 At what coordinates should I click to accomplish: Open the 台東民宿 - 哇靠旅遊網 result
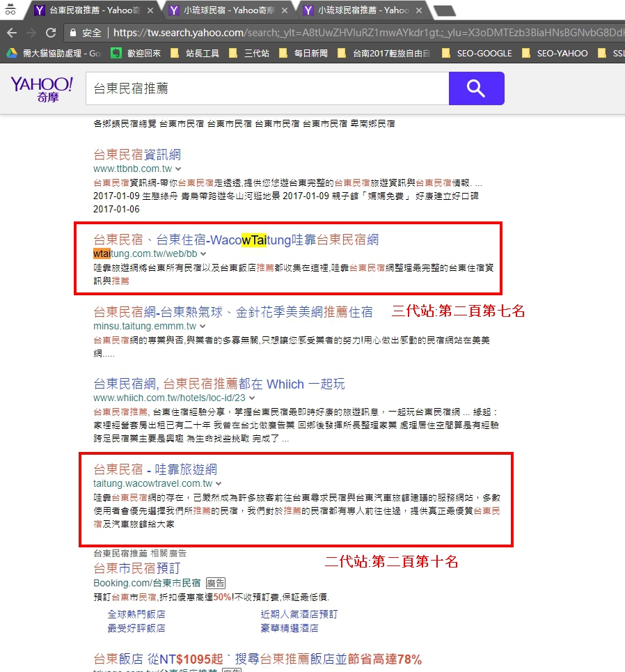(155, 470)
